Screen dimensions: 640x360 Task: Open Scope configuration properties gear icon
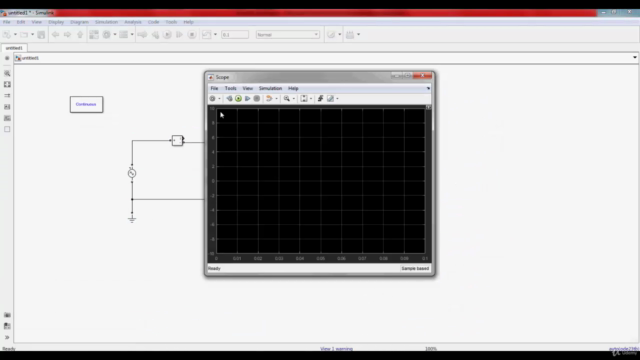click(213, 98)
